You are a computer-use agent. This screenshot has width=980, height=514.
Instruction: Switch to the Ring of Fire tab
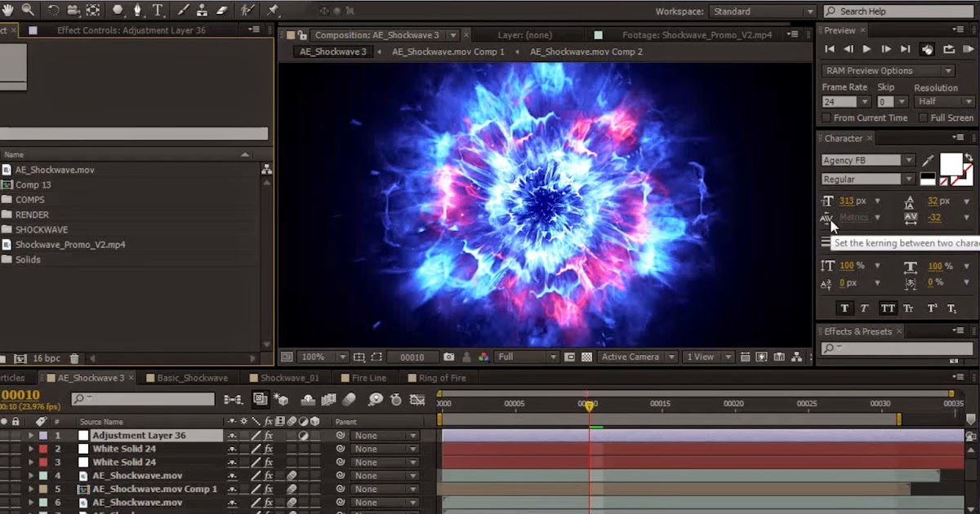point(442,378)
